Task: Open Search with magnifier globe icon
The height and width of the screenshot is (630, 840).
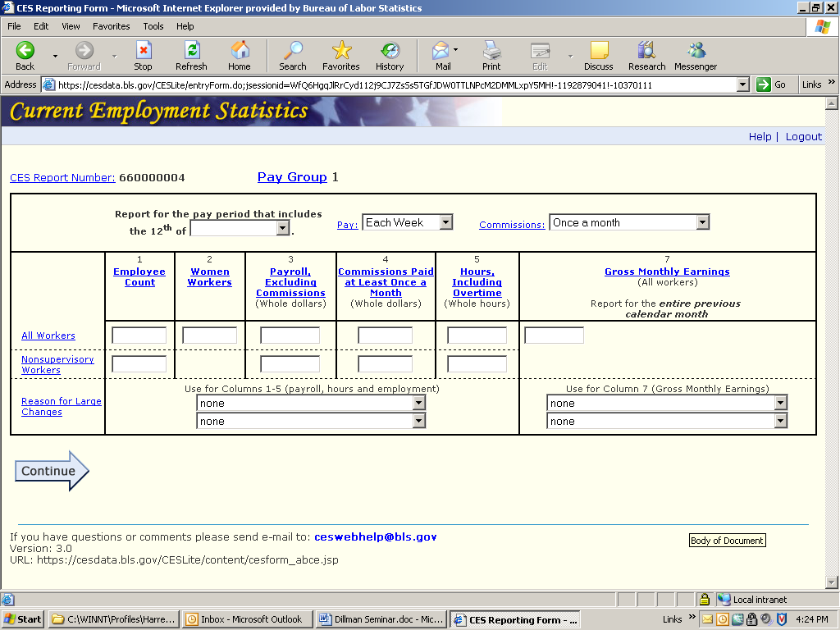Action: click(292, 51)
